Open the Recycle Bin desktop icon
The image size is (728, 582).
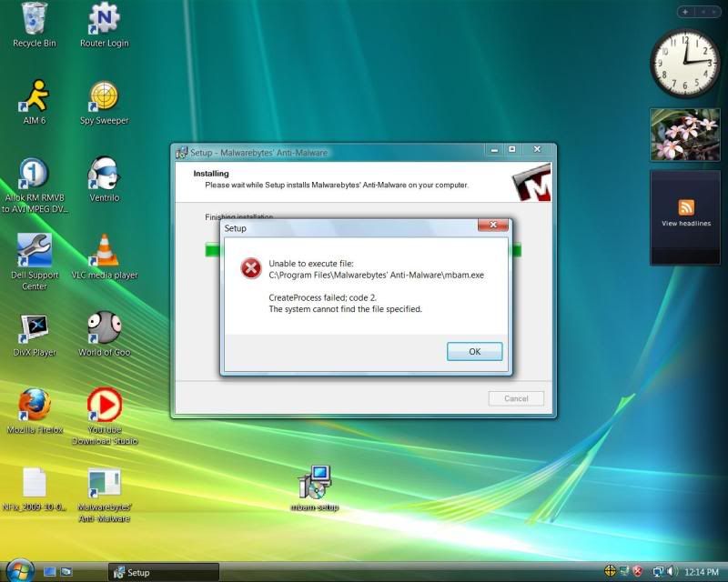35,25
